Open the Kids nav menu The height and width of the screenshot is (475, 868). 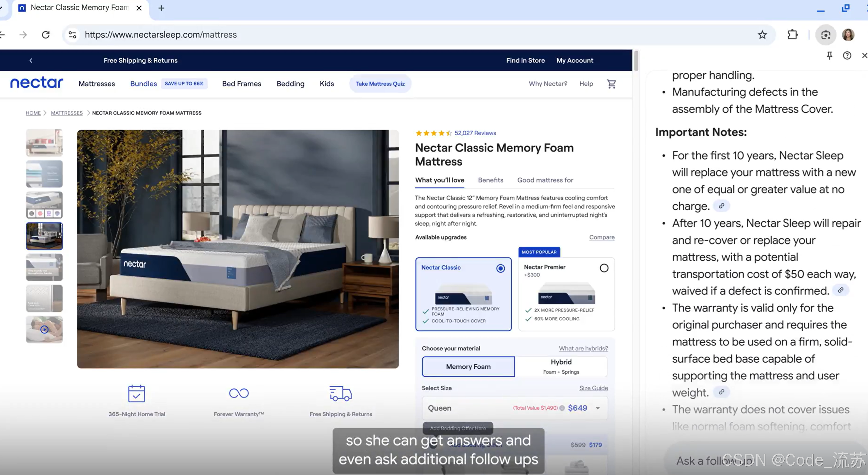click(x=327, y=84)
